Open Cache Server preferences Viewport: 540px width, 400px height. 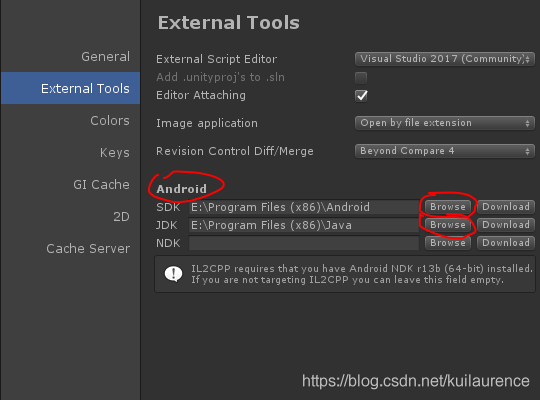click(x=88, y=249)
